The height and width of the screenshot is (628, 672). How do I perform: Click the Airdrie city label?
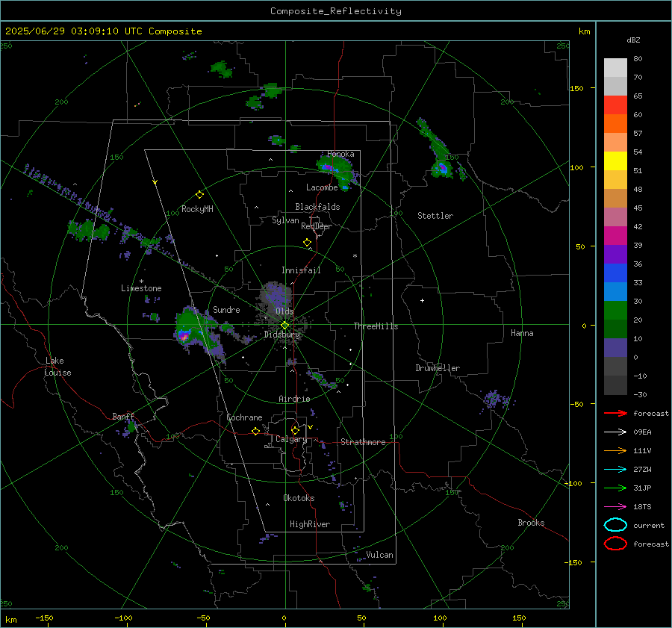point(294,399)
